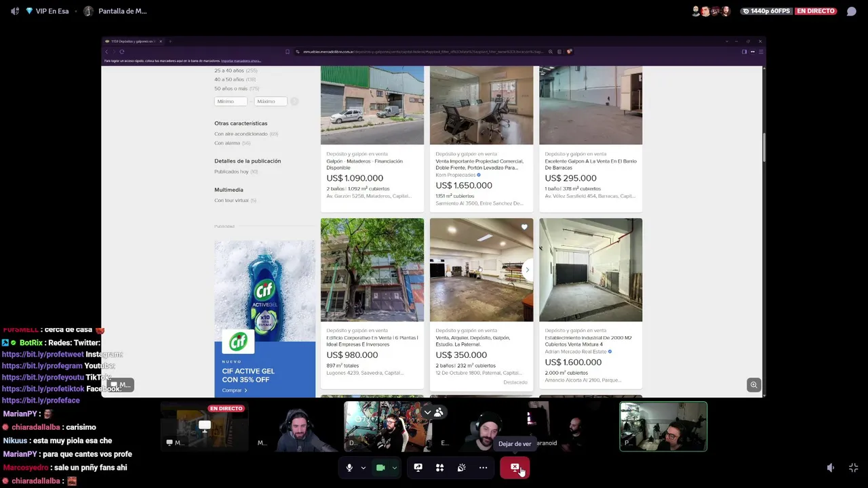Select the Depósitos y galpones browser tab
This screenshot has width=868, height=488.
[x=132, y=41]
